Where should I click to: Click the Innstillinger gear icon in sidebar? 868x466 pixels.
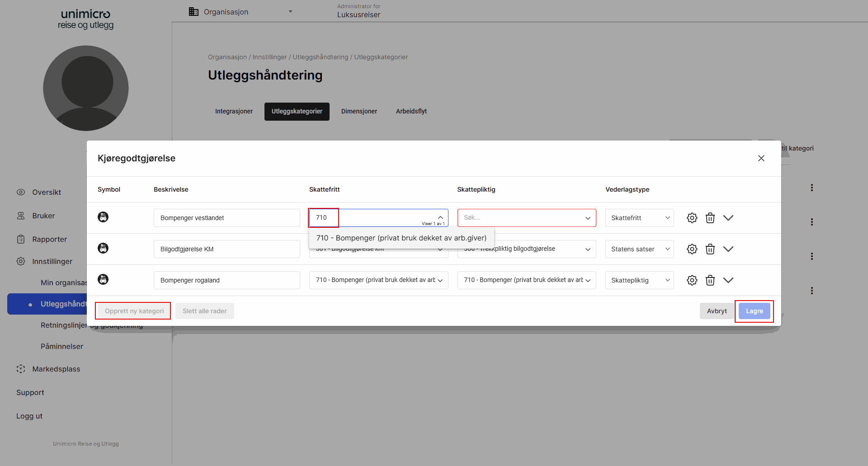[21, 261]
